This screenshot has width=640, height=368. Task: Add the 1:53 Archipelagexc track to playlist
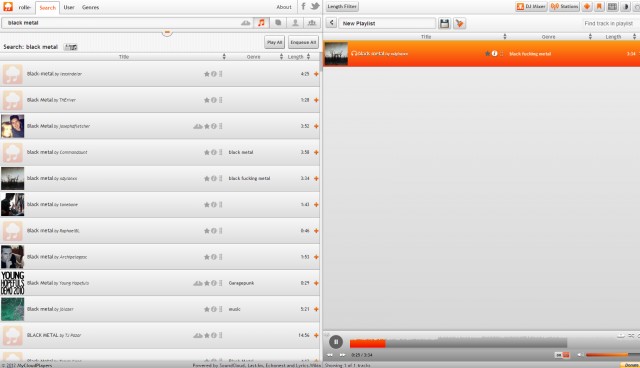coord(316,257)
